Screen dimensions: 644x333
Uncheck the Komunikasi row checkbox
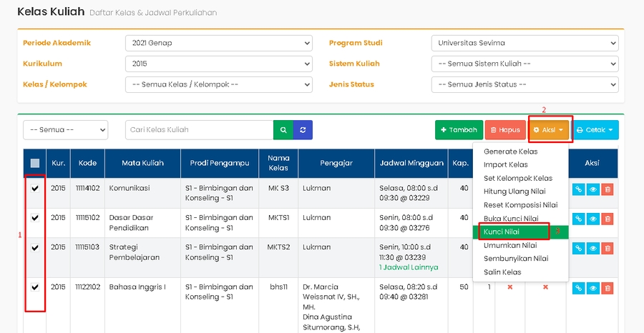click(35, 189)
